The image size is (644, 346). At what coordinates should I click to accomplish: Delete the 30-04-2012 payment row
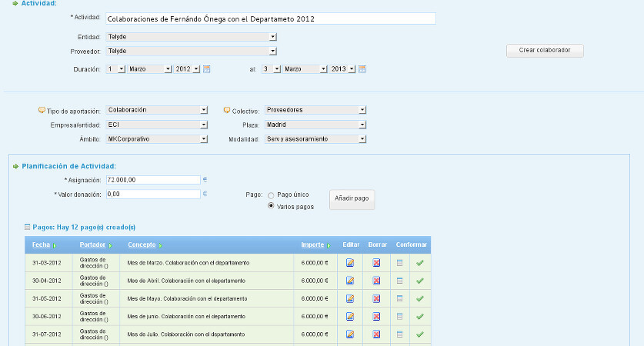[376, 281]
